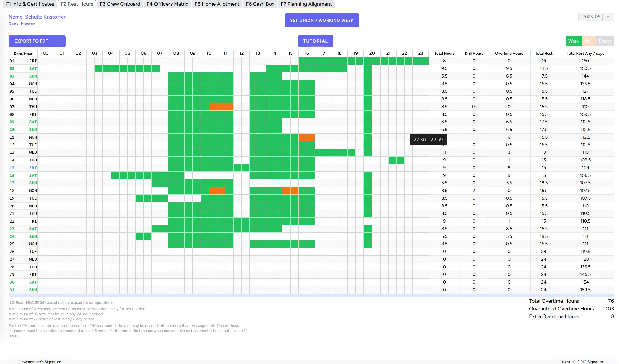Open the F3 Crew Onboard tab
This screenshot has height=364, width=619.
pyautogui.click(x=120, y=4)
